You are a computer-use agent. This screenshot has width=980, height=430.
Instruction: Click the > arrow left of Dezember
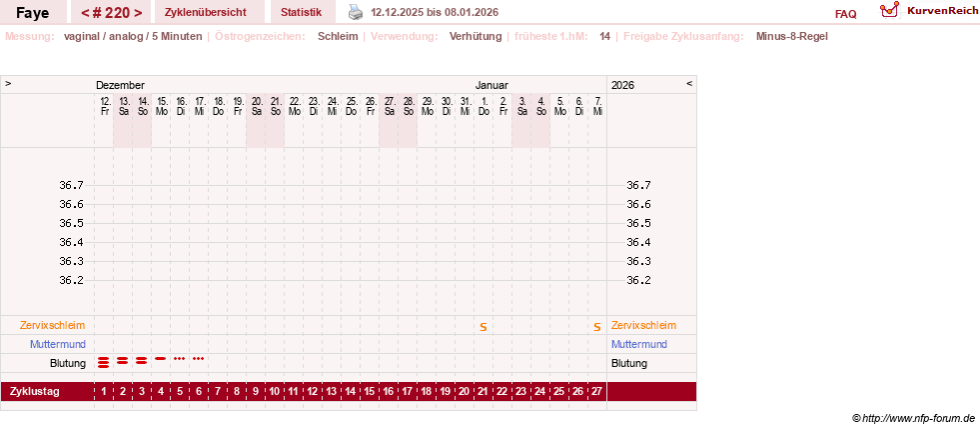(8, 83)
